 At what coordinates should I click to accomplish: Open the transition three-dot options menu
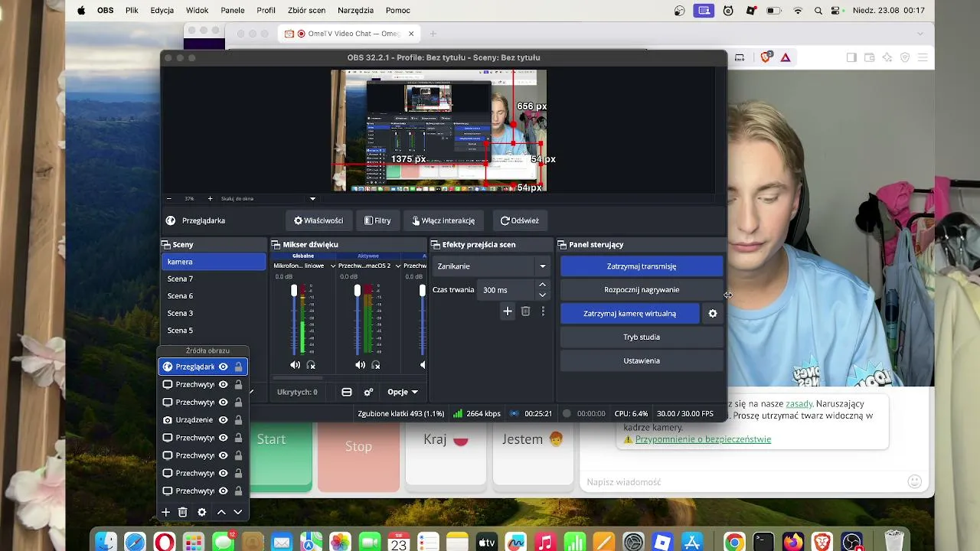543,311
